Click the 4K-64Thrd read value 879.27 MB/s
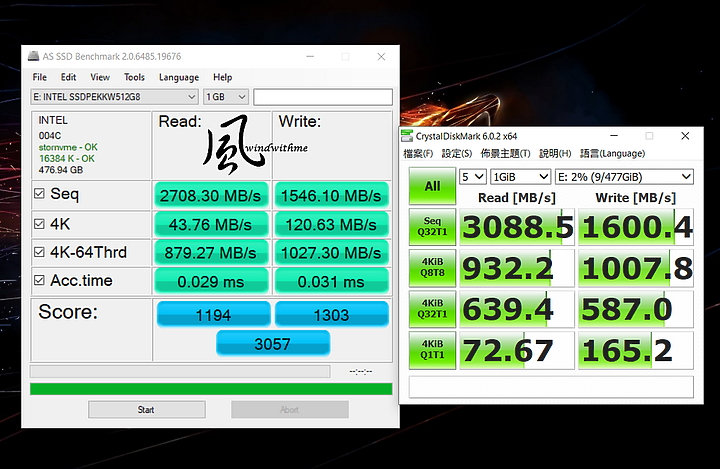The width and height of the screenshot is (720, 469). [x=211, y=253]
